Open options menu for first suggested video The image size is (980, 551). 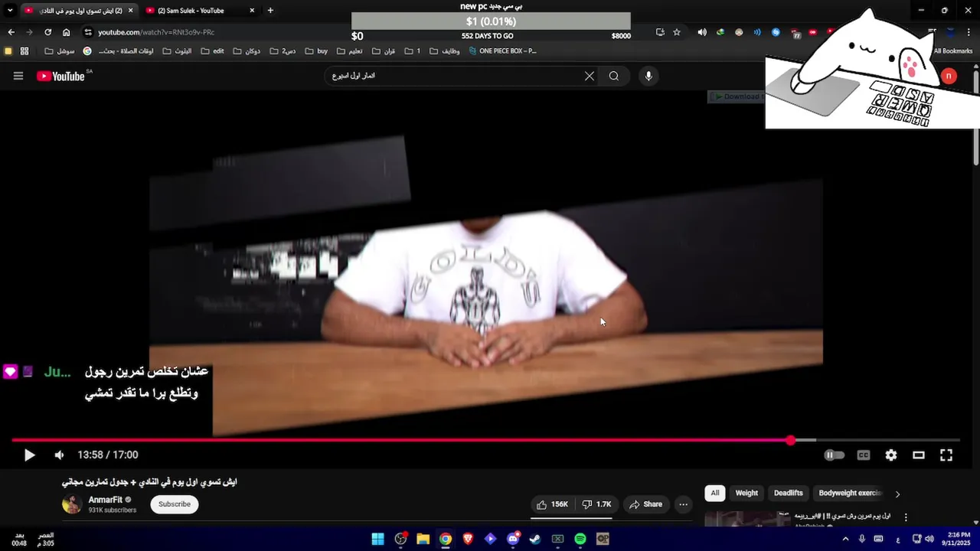[906, 517]
